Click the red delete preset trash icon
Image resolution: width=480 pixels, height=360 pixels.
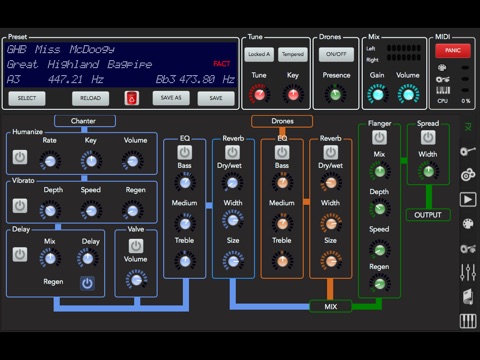pyautogui.click(x=132, y=98)
